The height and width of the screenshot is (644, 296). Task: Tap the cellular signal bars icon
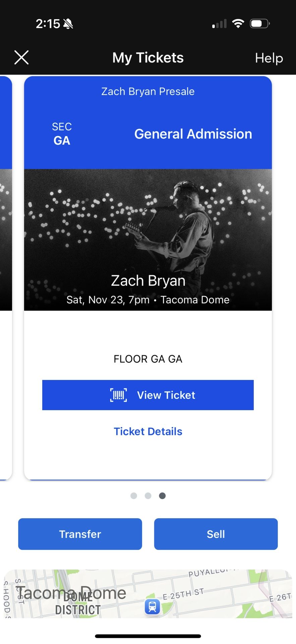219,23
